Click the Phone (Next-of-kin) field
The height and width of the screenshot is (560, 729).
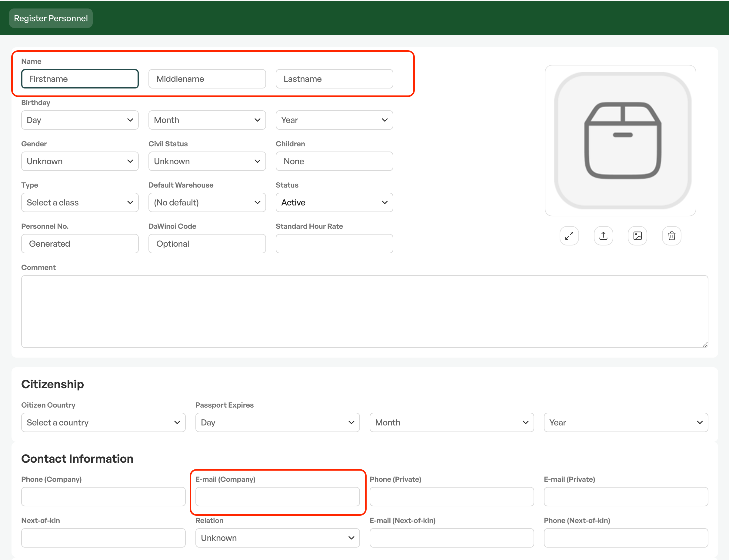(626, 538)
